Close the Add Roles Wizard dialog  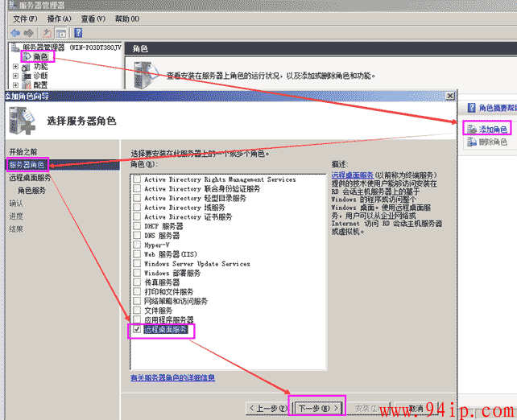(x=450, y=96)
